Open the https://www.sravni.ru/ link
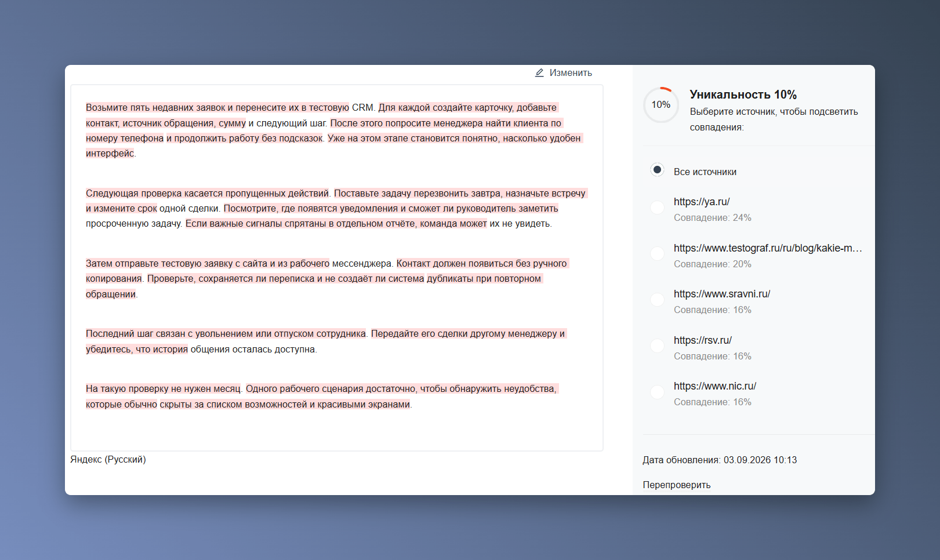 point(721,294)
